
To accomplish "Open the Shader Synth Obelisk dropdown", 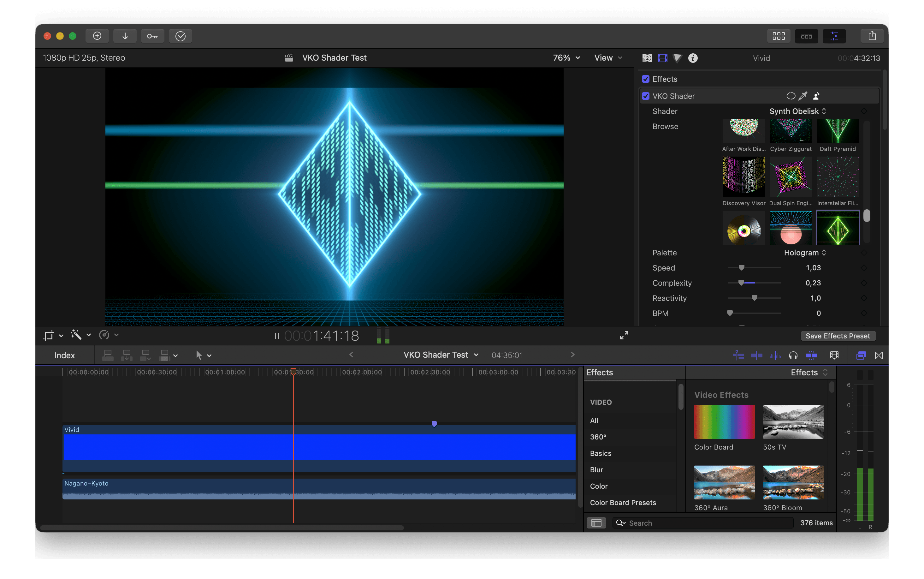I will pos(797,111).
